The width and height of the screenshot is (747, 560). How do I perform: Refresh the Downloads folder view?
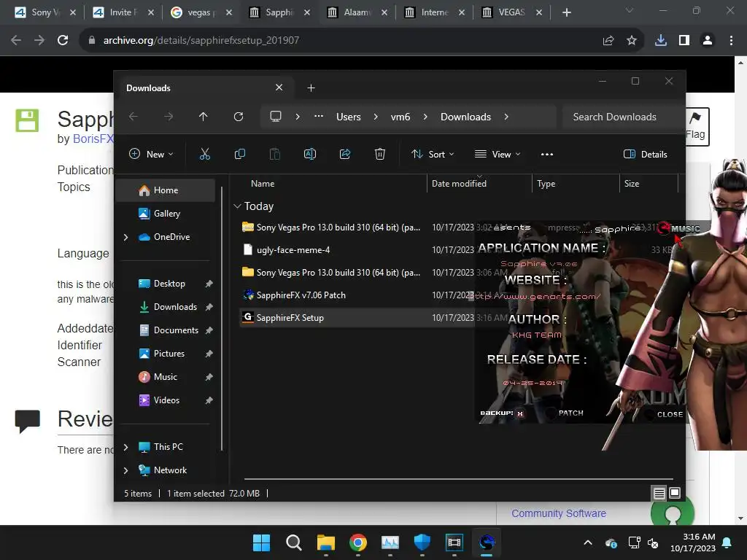tap(239, 117)
